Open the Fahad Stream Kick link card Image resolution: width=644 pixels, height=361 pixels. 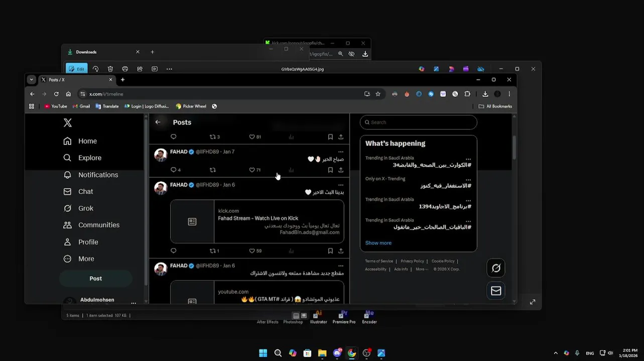click(x=257, y=222)
